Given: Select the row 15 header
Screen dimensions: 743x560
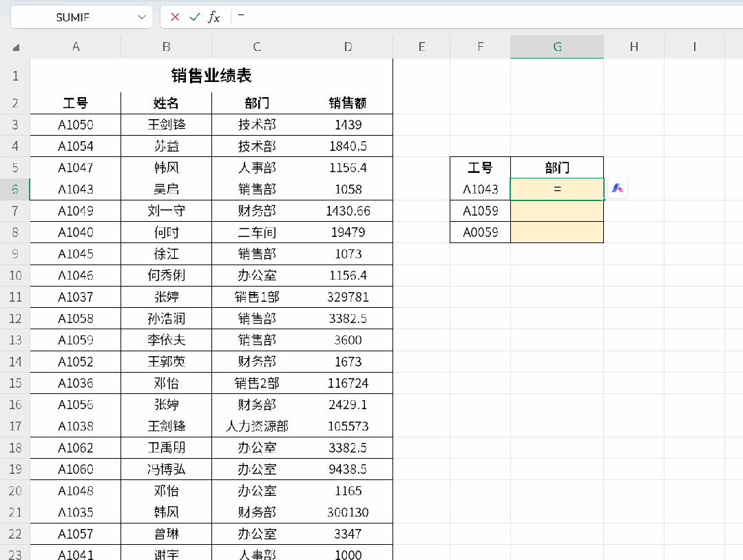Looking at the screenshot, I should pyautogui.click(x=15, y=383).
